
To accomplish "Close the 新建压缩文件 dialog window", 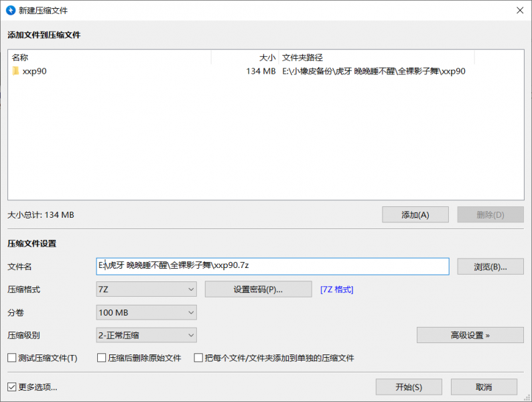I will (519, 10).
